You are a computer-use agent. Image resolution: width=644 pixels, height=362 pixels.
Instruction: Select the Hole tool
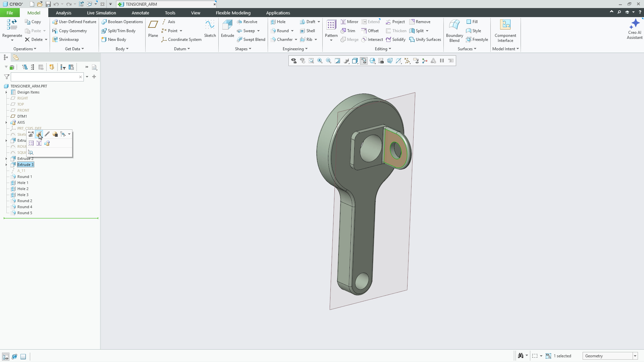278,22
